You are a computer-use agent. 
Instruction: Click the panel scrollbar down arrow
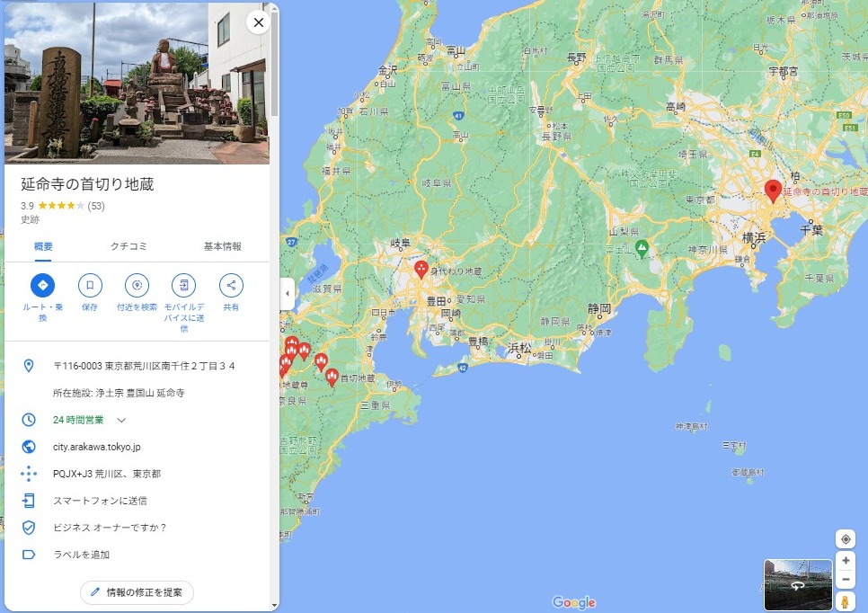(274, 607)
